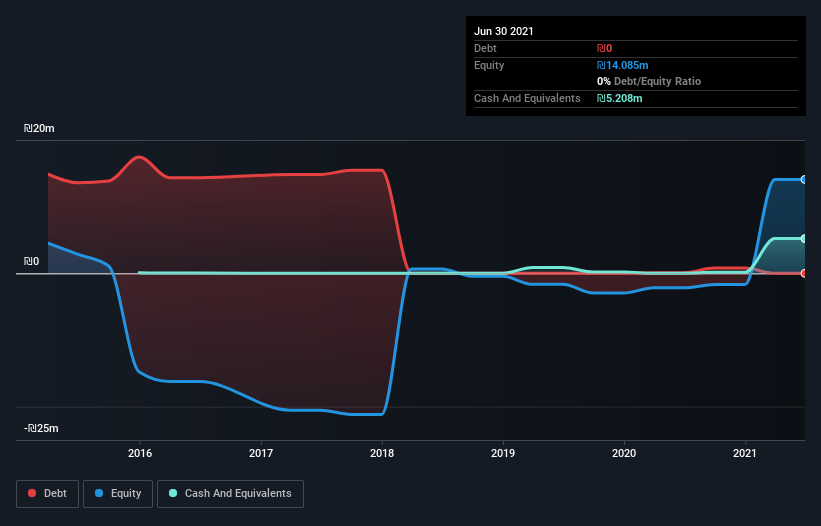The height and width of the screenshot is (526, 821).
Task: Click the 2021 x-axis label
Action: point(745,453)
